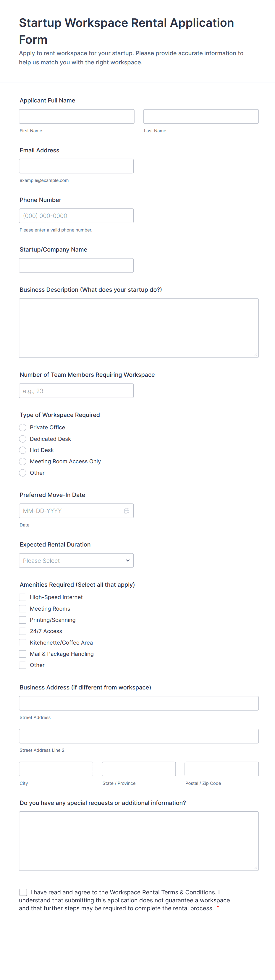Click into the Email Address field
This screenshot has width=275, height=980.
(x=76, y=166)
